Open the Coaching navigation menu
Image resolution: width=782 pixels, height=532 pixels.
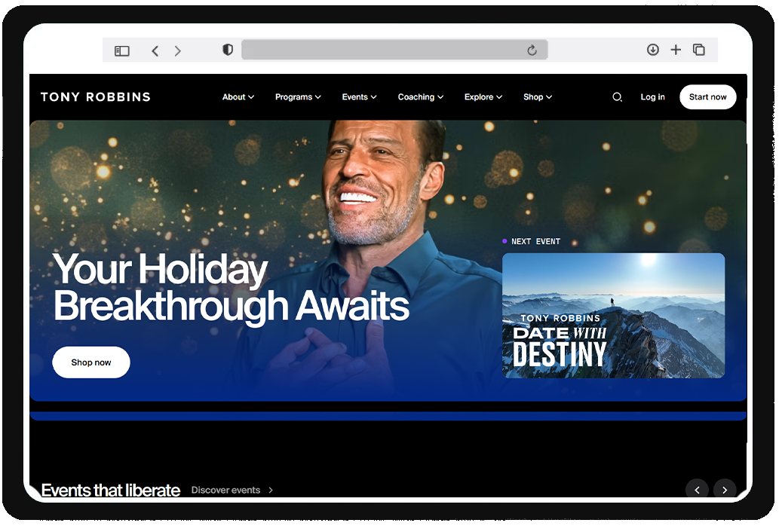(421, 97)
